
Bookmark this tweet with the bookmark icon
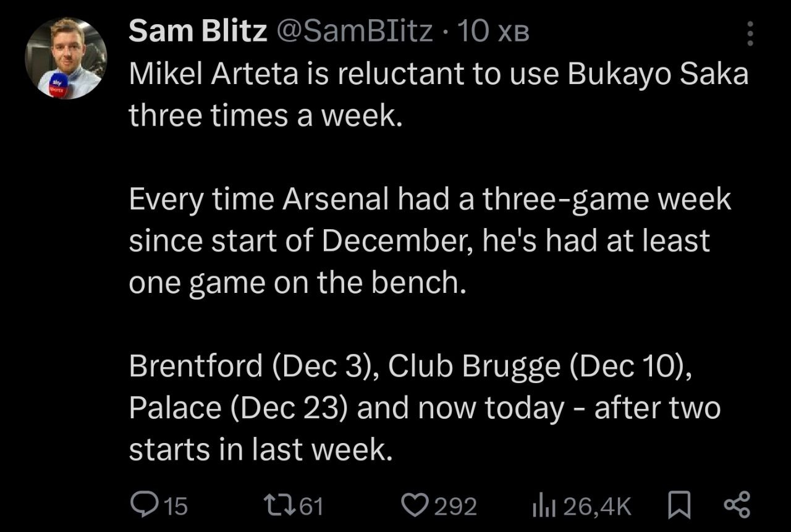679,505
